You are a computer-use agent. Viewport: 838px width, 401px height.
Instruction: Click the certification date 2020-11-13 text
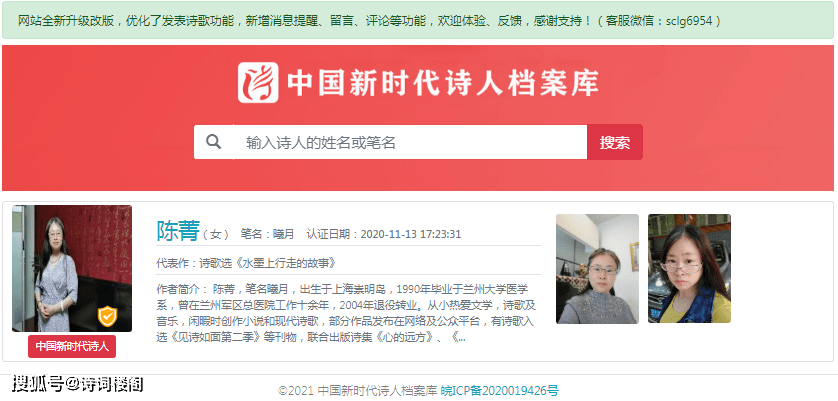tap(384, 234)
